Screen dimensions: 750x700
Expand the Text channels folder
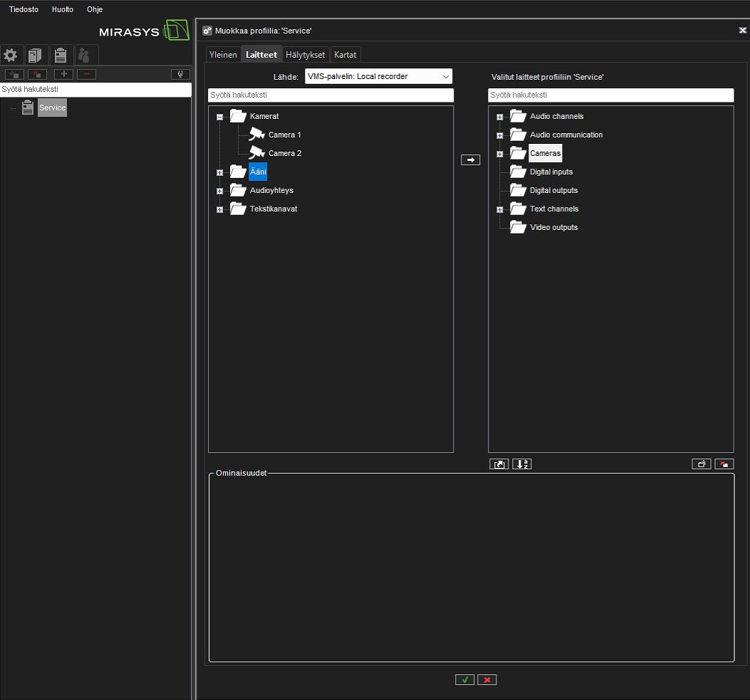coord(499,209)
